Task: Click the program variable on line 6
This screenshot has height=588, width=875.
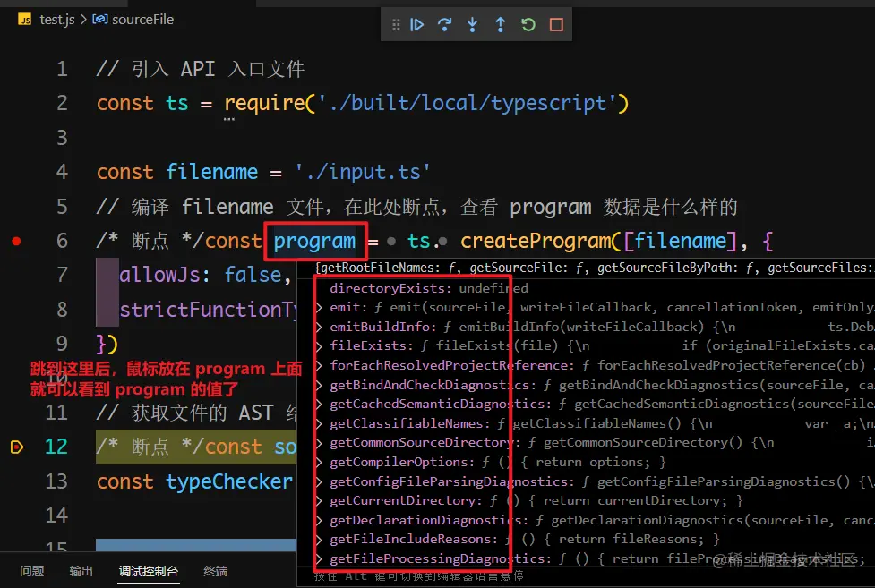Action: point(314,241)
